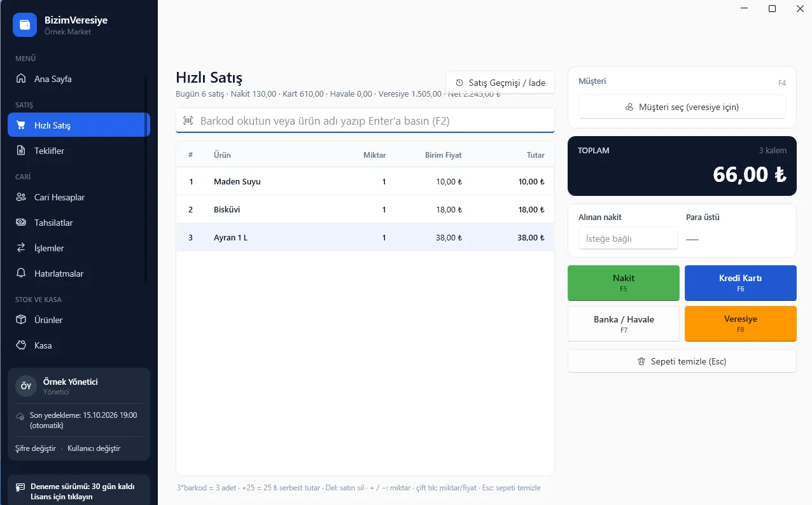Go to Teklifler in the sidebar
Image resolution: width=812 pixels, height=505 pixels.
[79, 151]
